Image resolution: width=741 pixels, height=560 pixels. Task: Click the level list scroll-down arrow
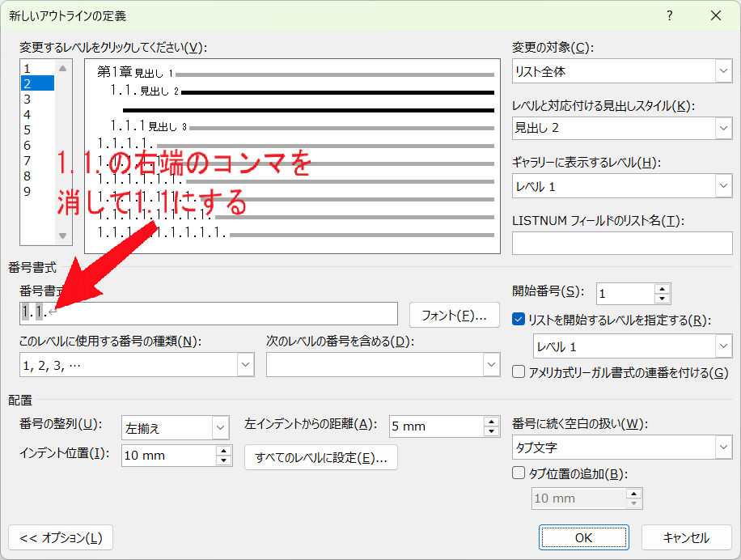click(62, 235)
